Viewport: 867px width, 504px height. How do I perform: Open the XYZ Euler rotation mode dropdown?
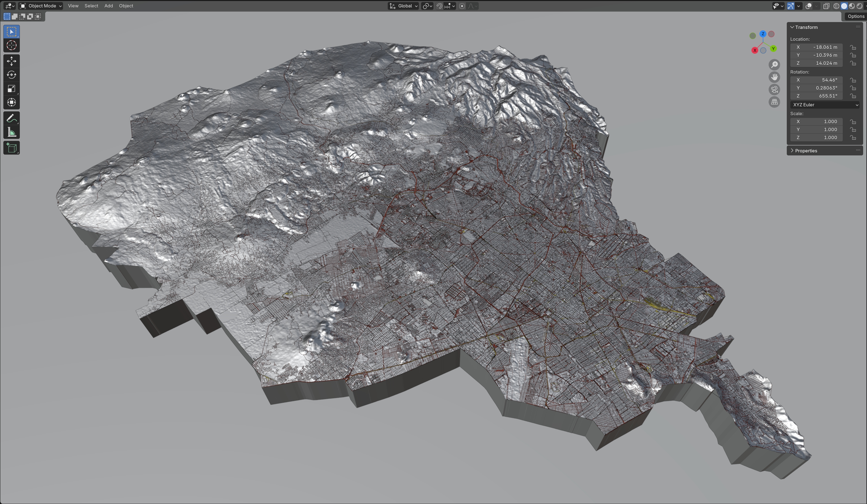pyautogui.click(x=824, y=105)
